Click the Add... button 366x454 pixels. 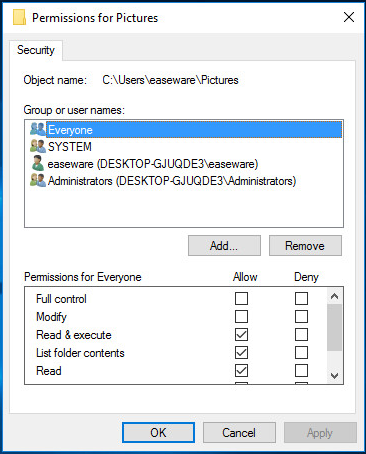(x=224, y=246)
